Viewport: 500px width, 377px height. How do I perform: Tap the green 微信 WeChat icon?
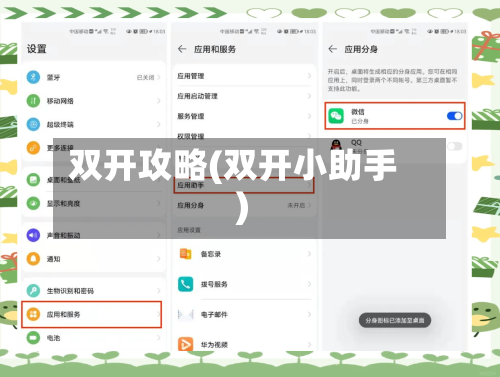[336, 116]
